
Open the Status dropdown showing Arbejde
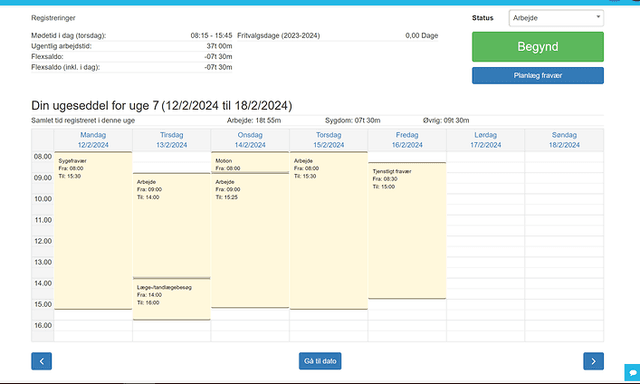(556, 18)
